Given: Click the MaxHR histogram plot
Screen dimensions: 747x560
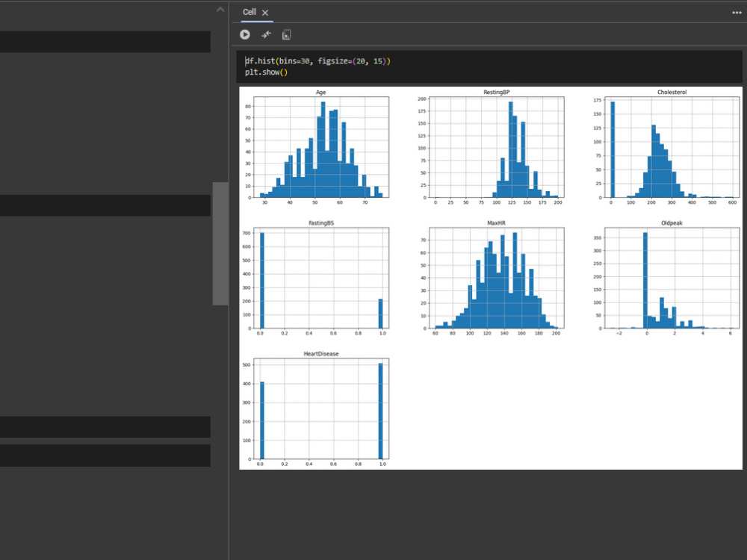Looking at the screenshot, I should [x=497, y=278].
